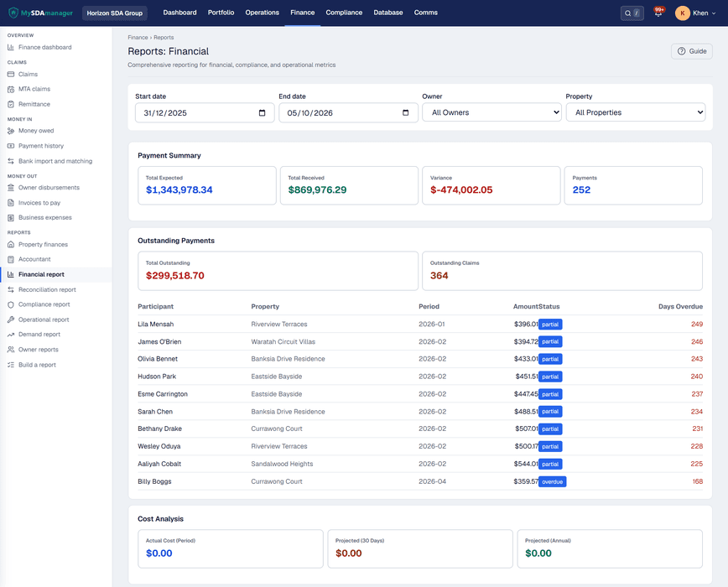Viewport: 728px width, 587px height.
Task: Click the Finance breadcrumb link
Action: [x=138, y=38]
